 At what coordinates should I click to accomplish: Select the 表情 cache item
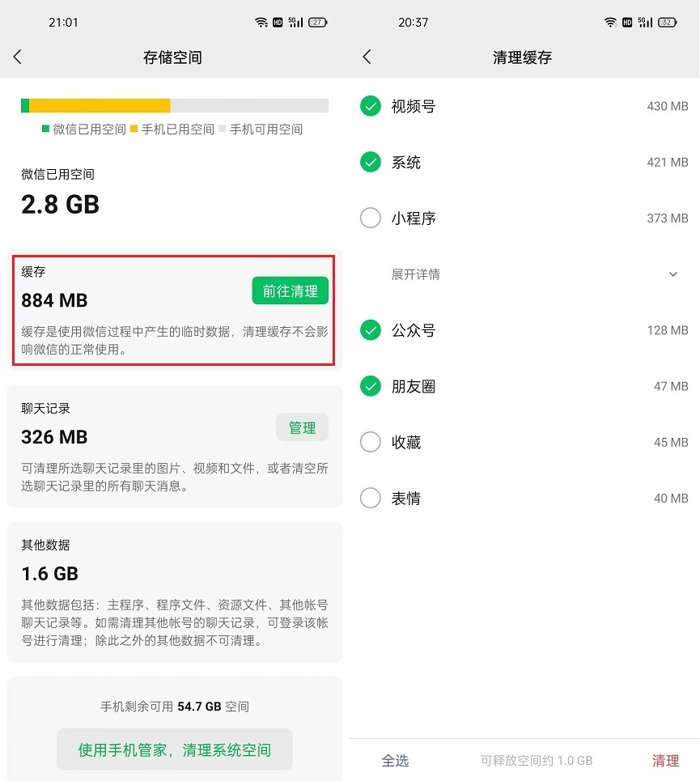371,498
